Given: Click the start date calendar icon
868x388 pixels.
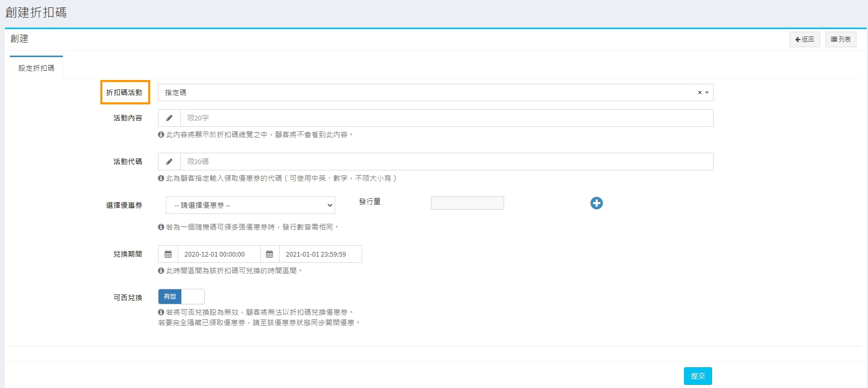Looking at the screenshot, I should [x=168, y=255].
